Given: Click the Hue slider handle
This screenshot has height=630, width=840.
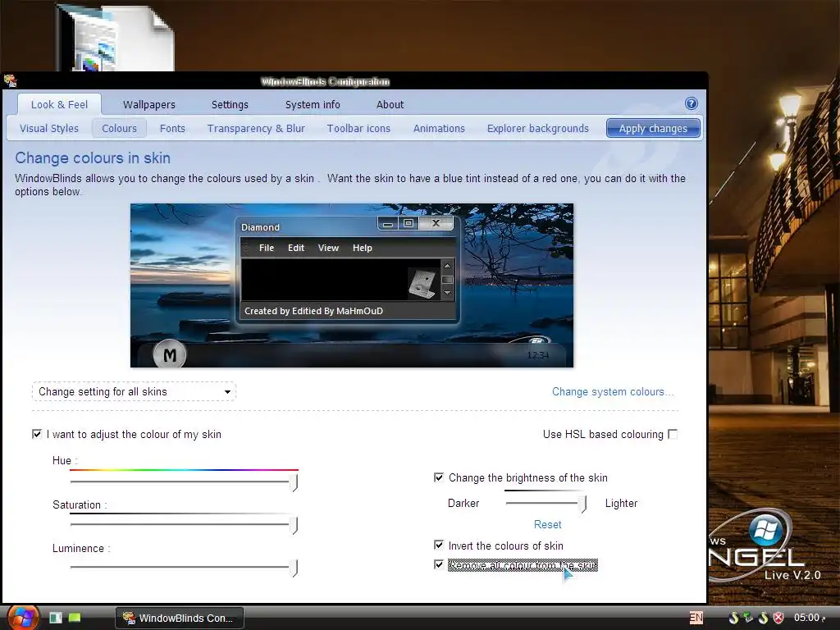Looking at the screenshot, I should coord(294,482).
